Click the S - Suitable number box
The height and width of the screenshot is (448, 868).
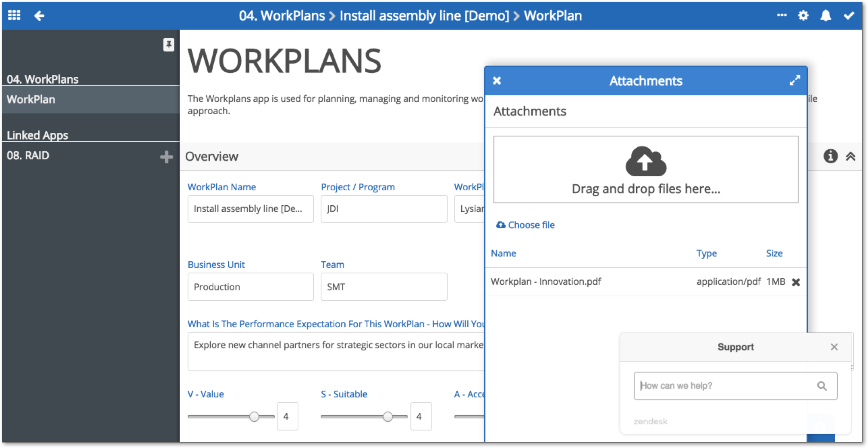(x=421, y=416)
